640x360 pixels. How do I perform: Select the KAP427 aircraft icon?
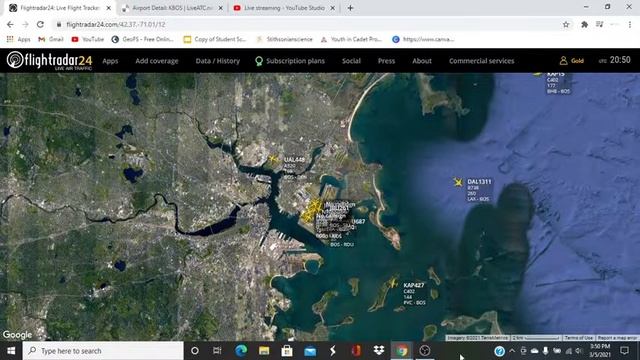[x=393, y=282]
